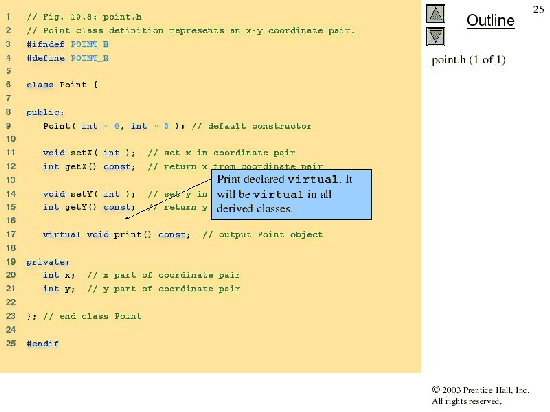
Task: Click code line 1 Fig. 10.8 point.h comment
Action: (x=84, y=17)
